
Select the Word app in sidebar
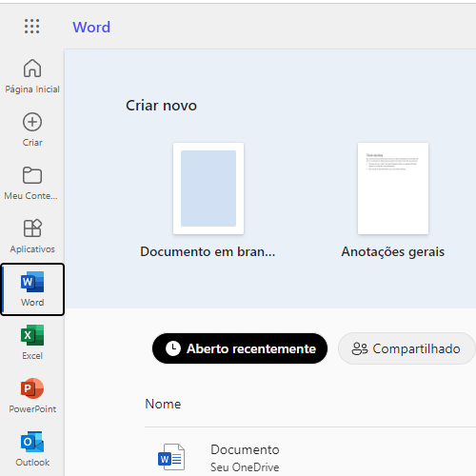click(x=32, y=289)
